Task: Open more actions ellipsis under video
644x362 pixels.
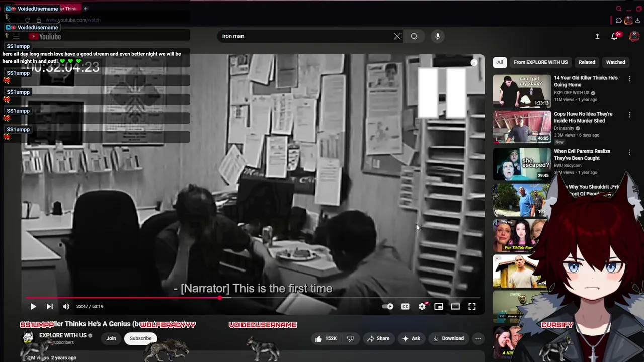Action: (x=478, y=338)
